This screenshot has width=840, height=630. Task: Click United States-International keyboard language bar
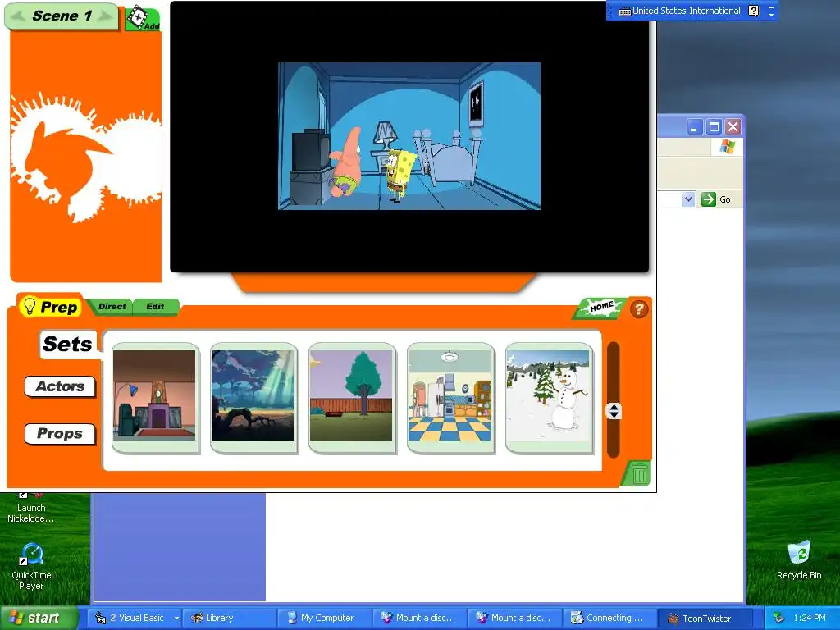[x=679, y=11]
